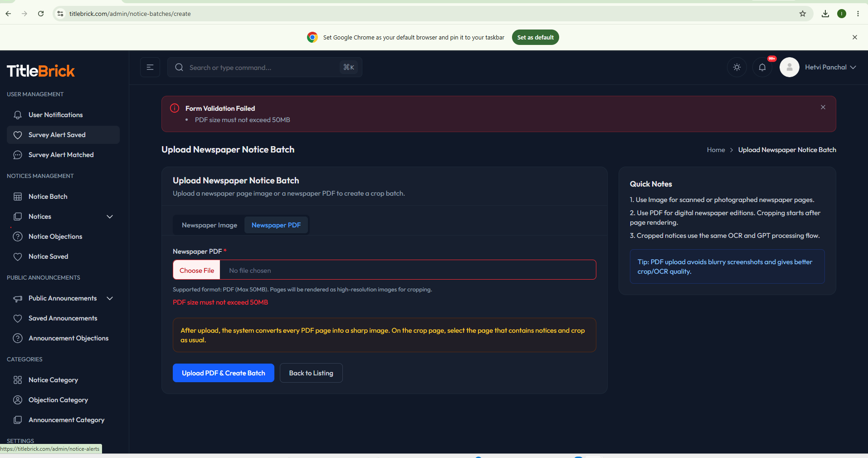Click the TitleBrick logo

(x=41, y=71)
